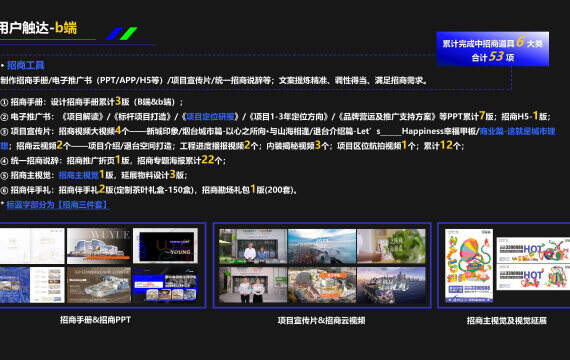570x360 pixels.
Task: Click the WUYUE building render thumbnail
Action: [99, 246]
